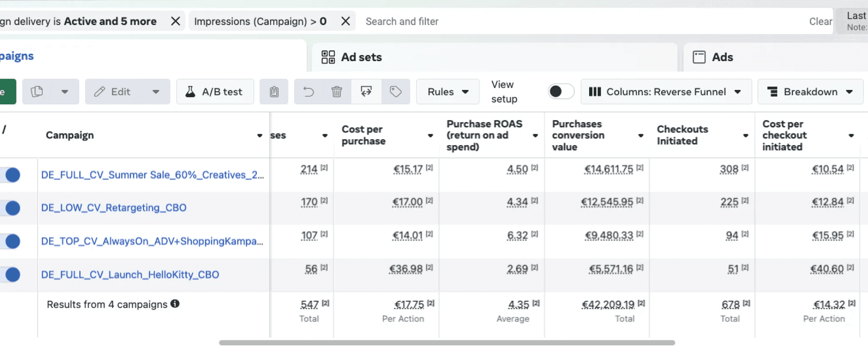Toggle off the DE_FULL_CV_Launch_HelloKitty_CBO campaign

(x=12, y=274)
